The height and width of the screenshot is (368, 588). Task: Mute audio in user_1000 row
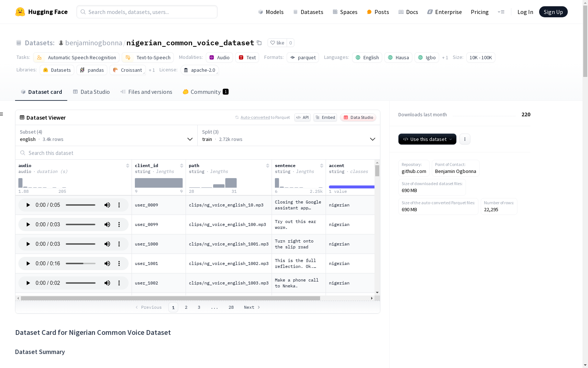tap(107, 244)
